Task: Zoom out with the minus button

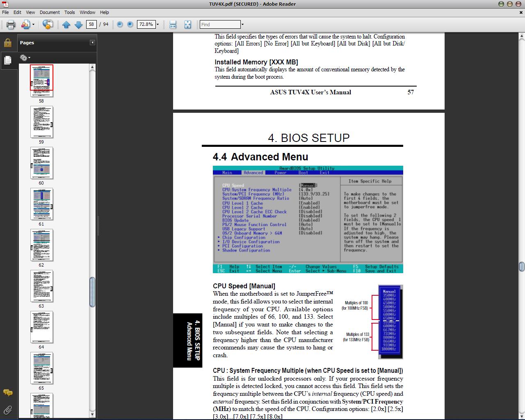Action: (120, 25)
